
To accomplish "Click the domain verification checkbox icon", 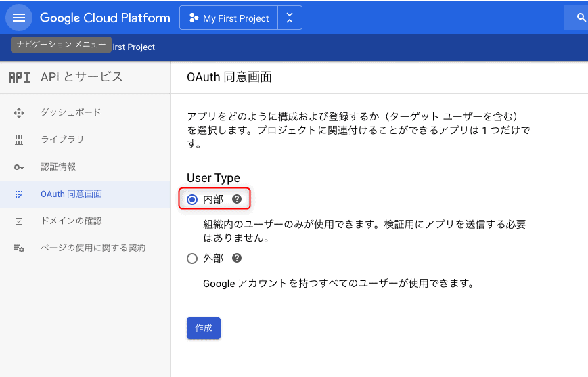I will pyautogui.click(x=19, y=221).
